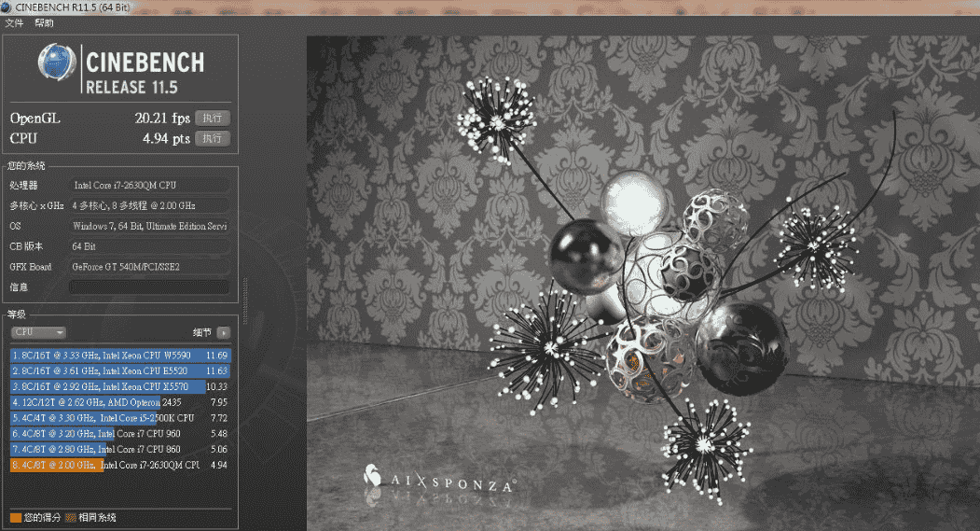The image size is (980, 531).
Task: Select the GeForce GT 540M GFX Board value
Action: [149, 267]
